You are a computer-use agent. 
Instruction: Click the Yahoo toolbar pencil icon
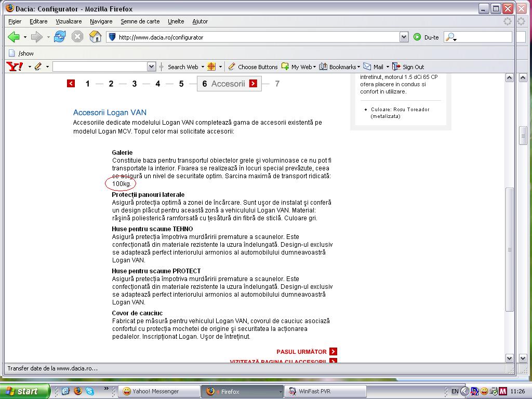click(x=38, y=66)
